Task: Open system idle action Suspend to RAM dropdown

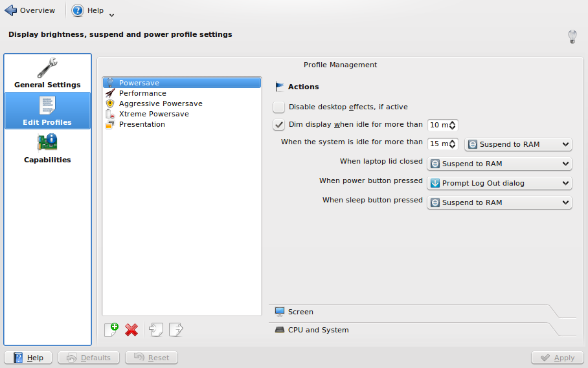Action: (518, 144)
